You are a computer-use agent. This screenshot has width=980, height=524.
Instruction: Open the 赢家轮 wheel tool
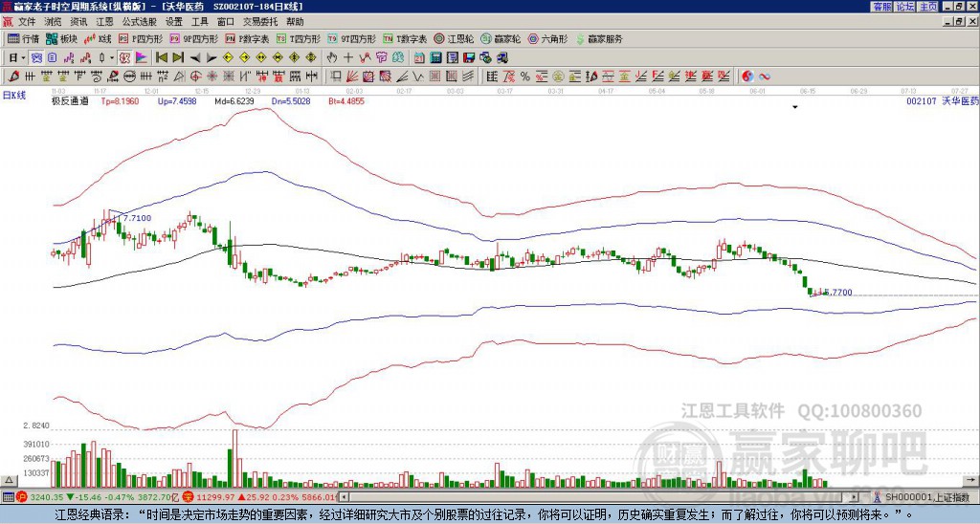[x=501, y=38]
